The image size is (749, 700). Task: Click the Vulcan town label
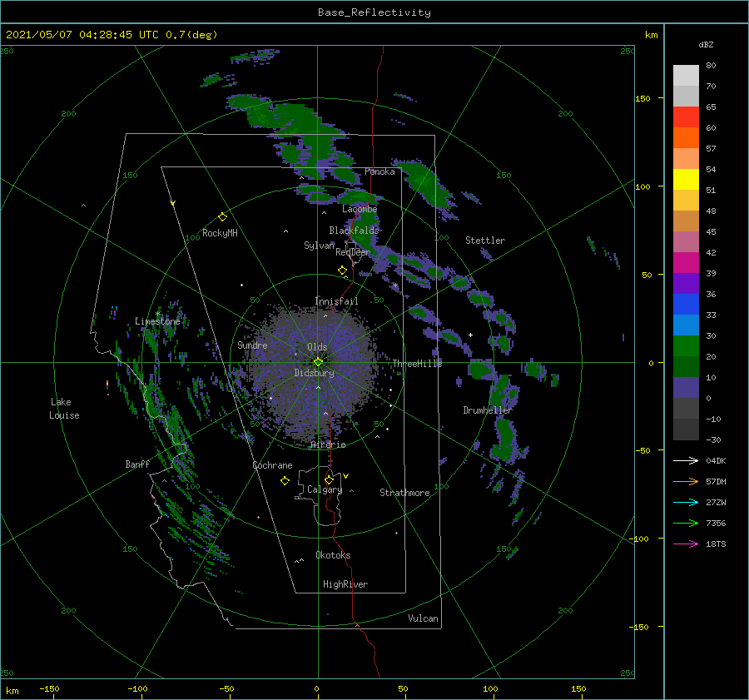pos(423,618)
